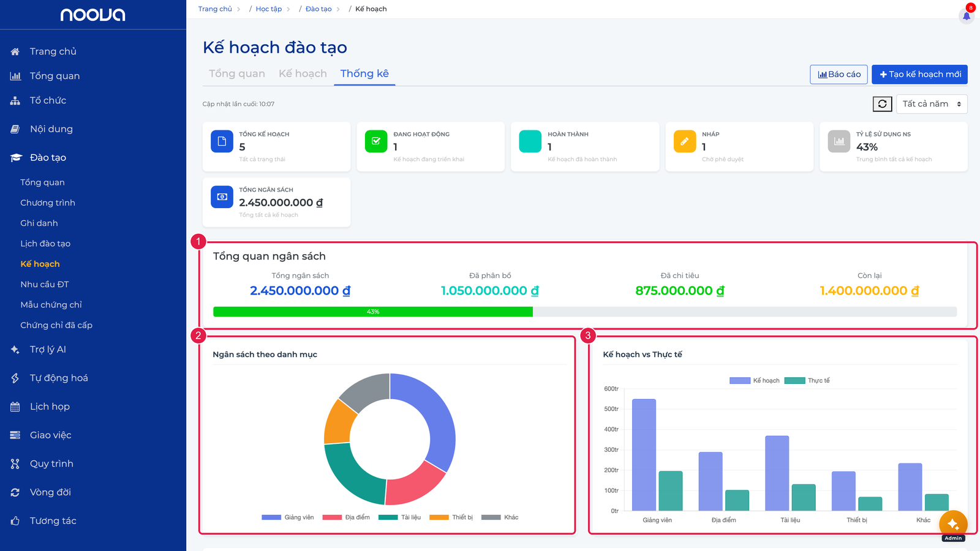Click the refresh statistics icon button

coord(883,104)
